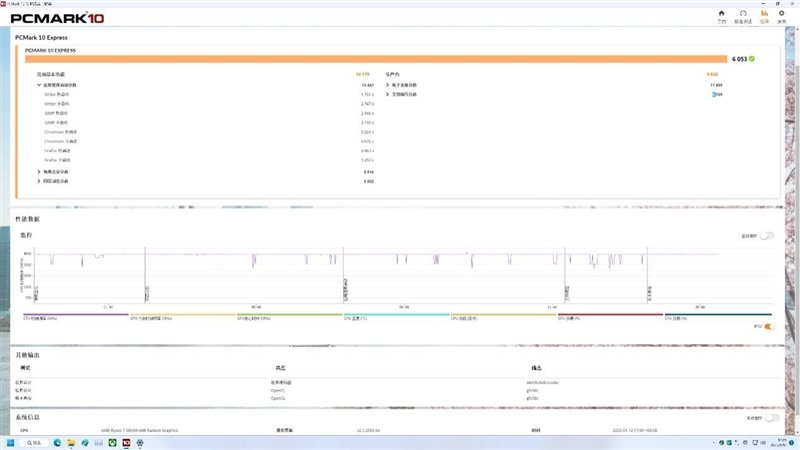This screenshot has height=450, width=800.
Task: Expand the Video Conferencing score section
Action: [x=39, y=172]
